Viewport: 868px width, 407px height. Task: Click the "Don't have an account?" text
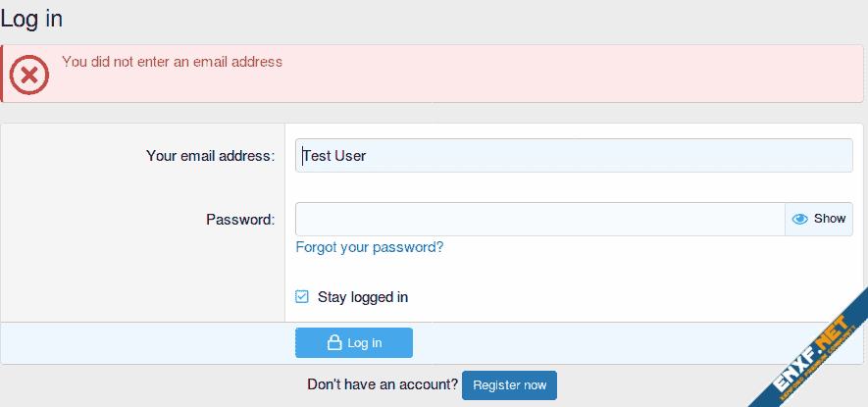coord(383,384)
